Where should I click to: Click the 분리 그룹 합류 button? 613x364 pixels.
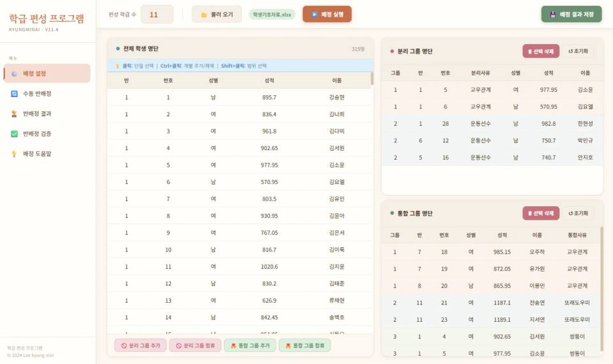(x=195, y=345)
